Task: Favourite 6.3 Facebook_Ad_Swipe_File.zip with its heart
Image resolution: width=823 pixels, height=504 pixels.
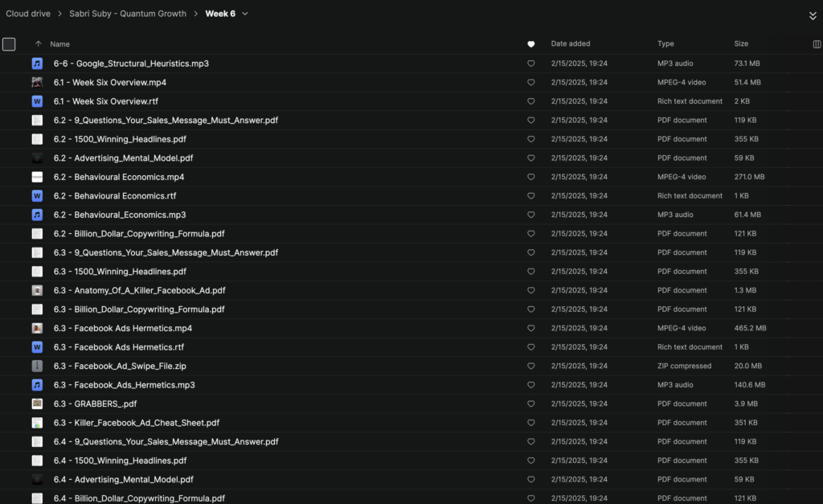Action: coord(530,366)
